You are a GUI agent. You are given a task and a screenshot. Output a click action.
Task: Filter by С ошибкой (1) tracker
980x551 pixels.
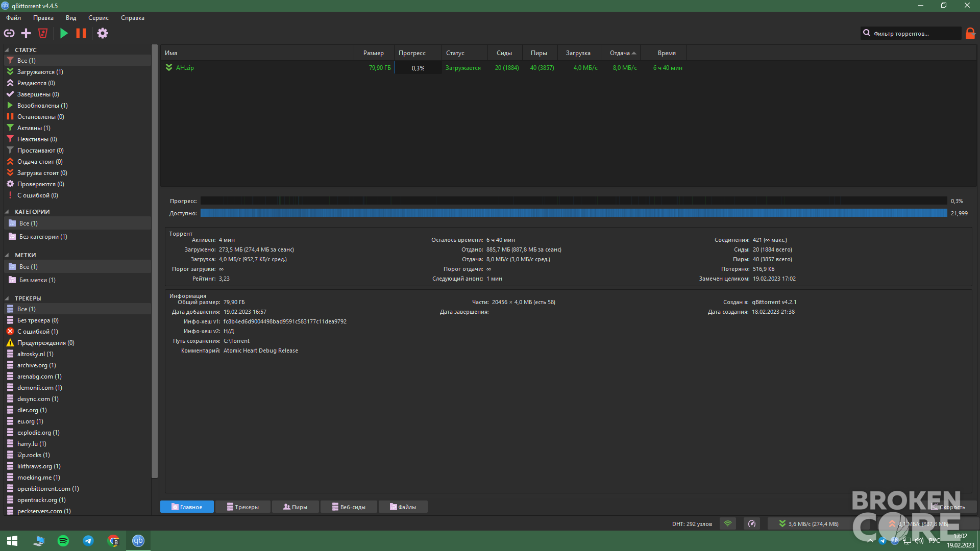[78, 332]
